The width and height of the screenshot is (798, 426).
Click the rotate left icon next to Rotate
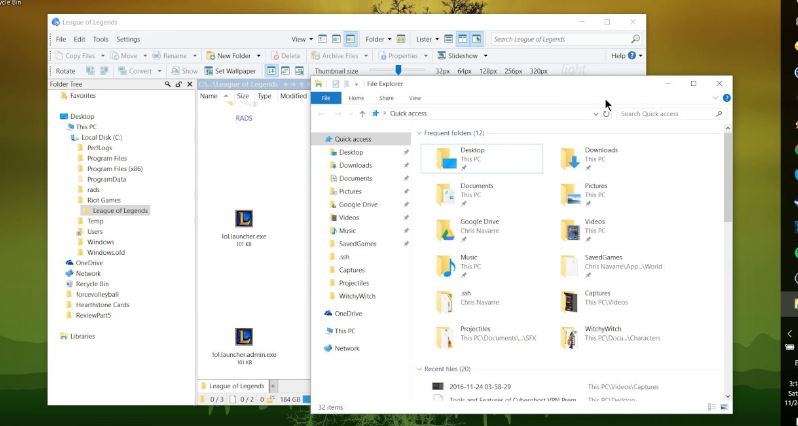coord(90,71)
